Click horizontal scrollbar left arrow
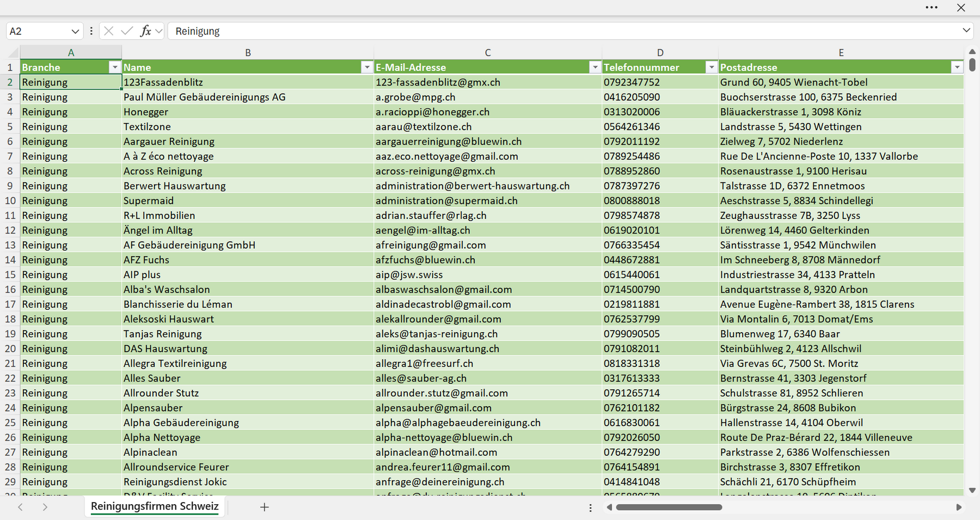This screenshot has height=520, width=980. click(x=609, y=507)
